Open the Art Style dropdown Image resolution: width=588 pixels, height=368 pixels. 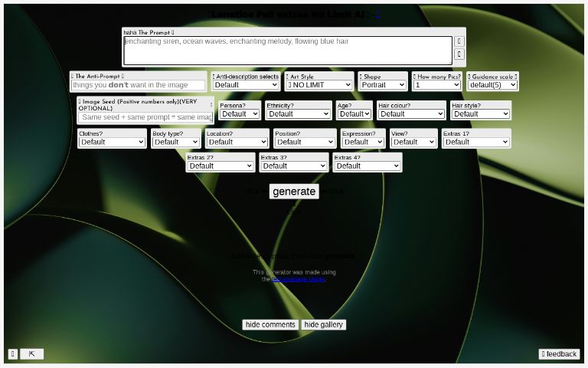coord(320,85)
